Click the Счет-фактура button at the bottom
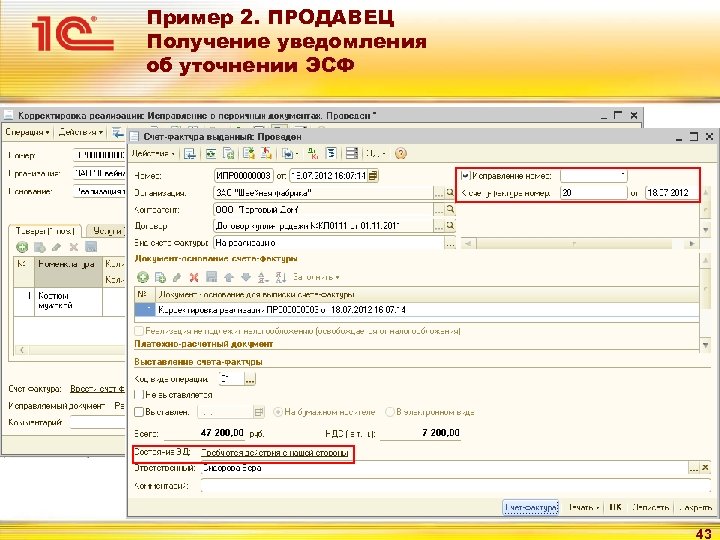Viewport: 720px width, 540px height. [x=530, y=507]
